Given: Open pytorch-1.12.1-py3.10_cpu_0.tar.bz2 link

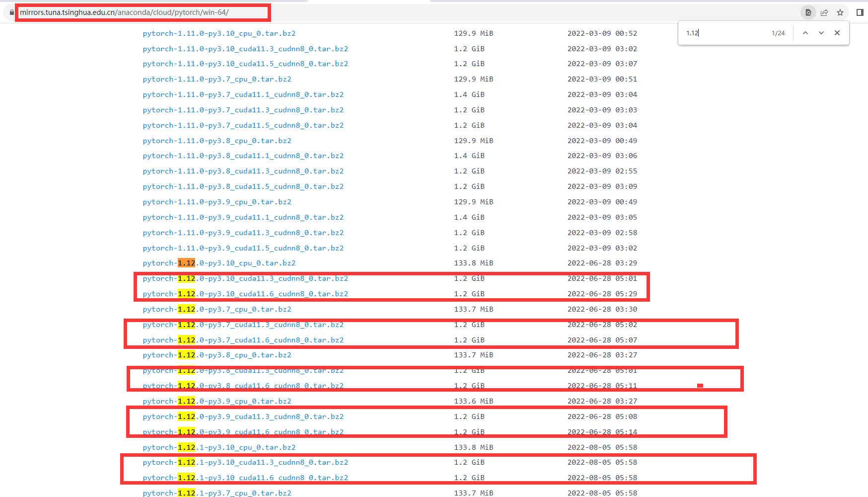Looking at the screenshot, I should [219, 447].
